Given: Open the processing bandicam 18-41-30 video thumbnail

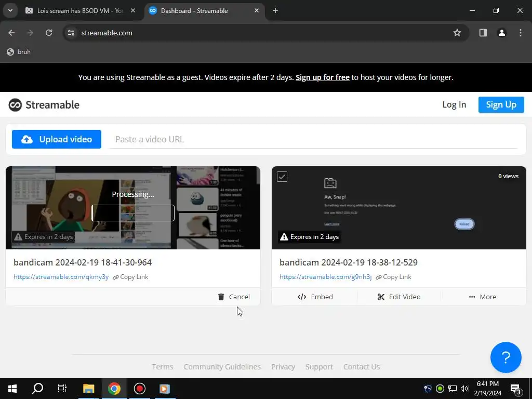Looking at the screenshot, I should tap(133, 208).
